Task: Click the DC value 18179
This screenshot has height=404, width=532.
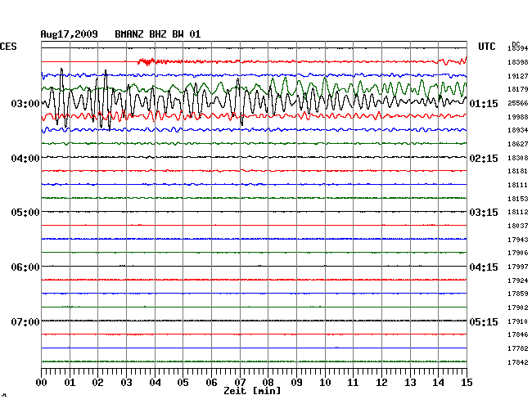Action: 518,89
